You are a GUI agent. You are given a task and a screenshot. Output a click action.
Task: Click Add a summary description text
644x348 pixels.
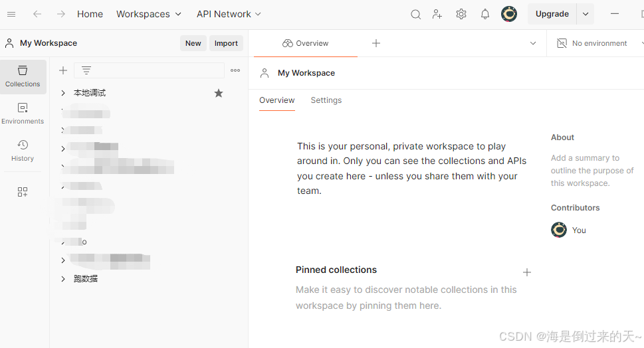tap(592, 170)
